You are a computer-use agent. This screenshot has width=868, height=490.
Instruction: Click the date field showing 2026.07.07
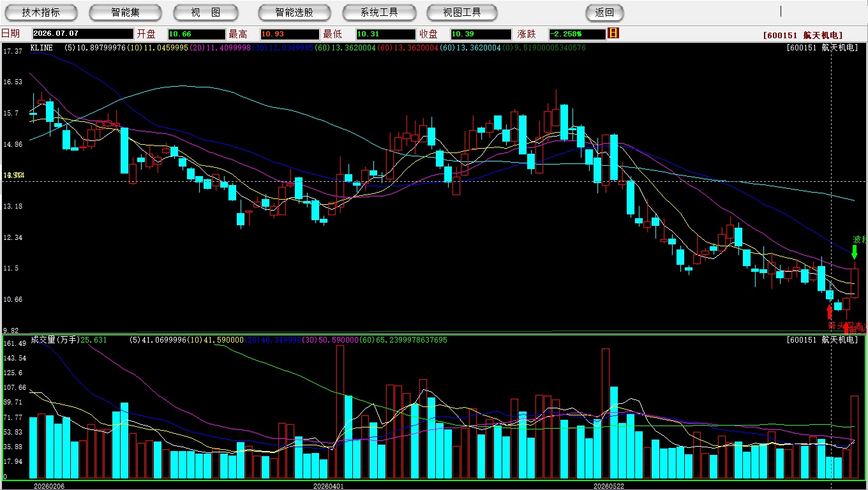coord(83,34)
